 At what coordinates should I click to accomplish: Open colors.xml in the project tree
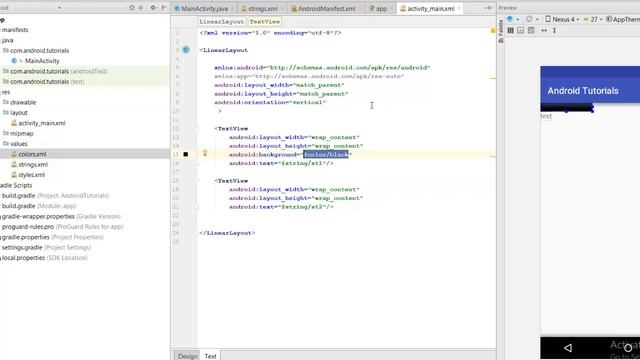[x=29, y=154]
